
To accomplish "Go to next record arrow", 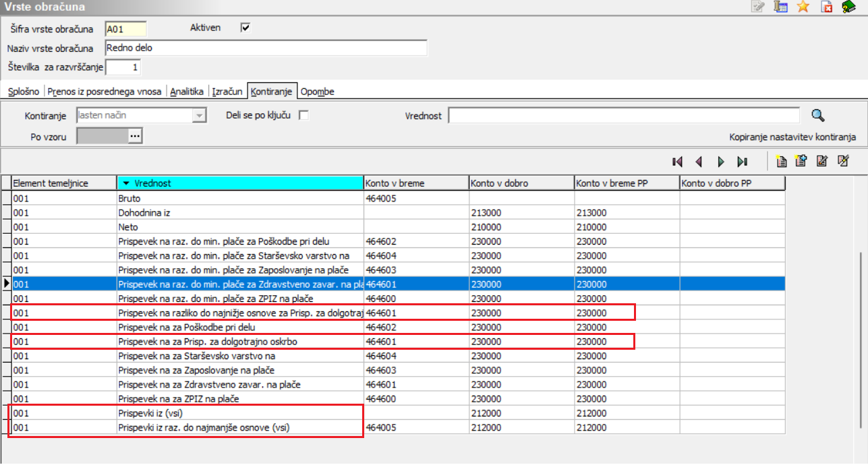I will pos(720,162).
